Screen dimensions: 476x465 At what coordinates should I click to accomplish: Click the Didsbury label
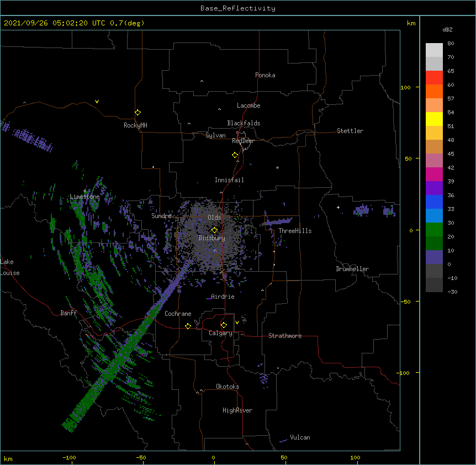tap(211, 238)
